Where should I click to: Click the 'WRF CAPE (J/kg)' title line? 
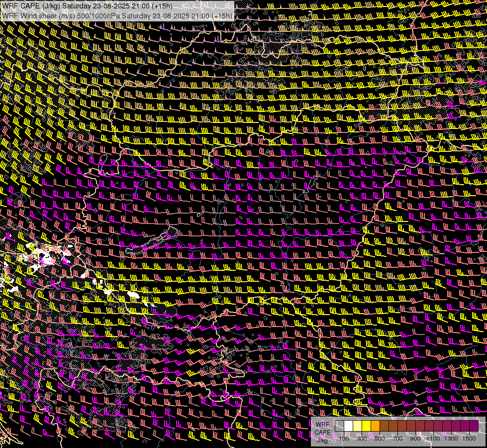87,6
